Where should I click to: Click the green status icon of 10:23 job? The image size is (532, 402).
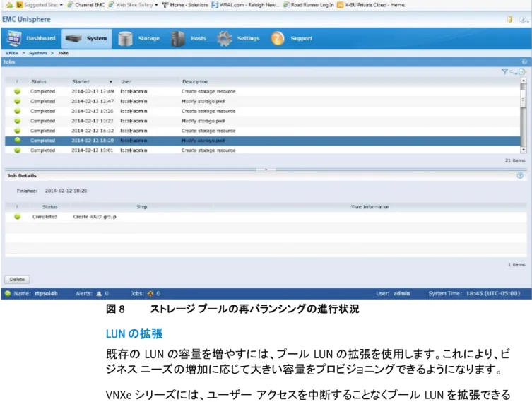17,121
